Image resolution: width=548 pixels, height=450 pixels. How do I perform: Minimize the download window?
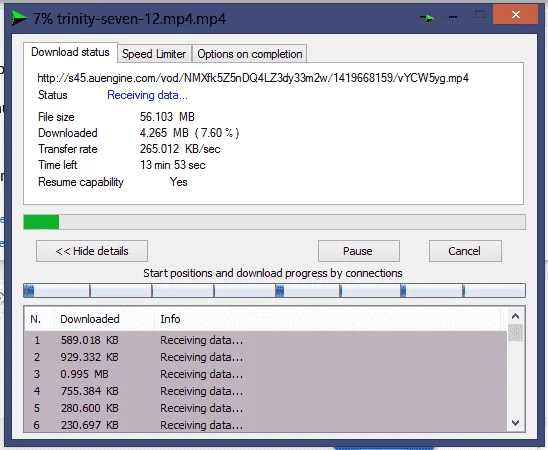[x=453, y=17]
